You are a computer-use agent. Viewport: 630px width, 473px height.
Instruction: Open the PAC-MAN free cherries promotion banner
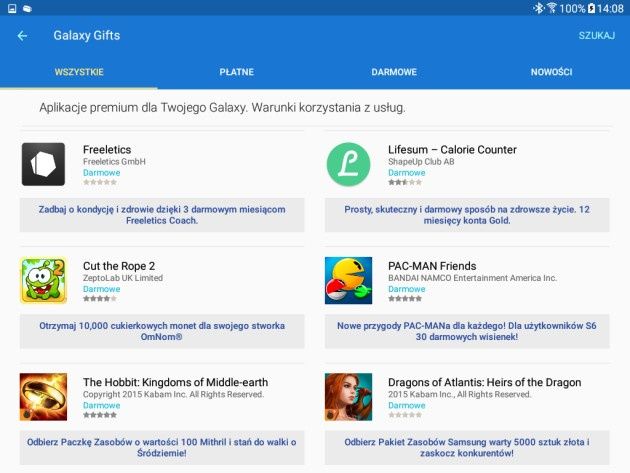pos(467,331)
